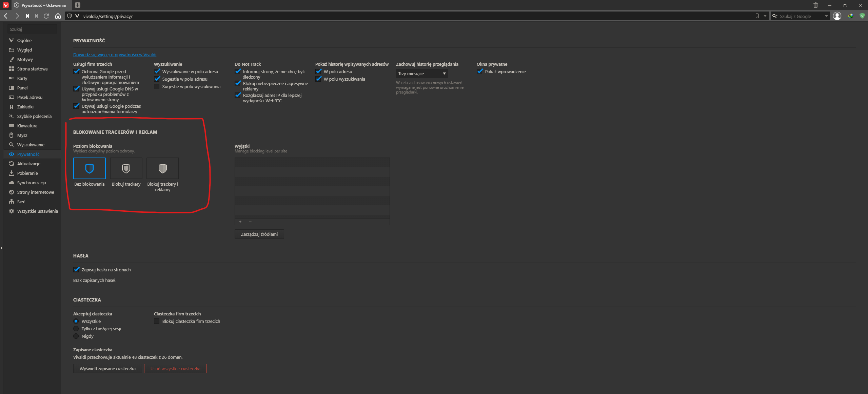
Task: Select the "Nigdy" cookies option
Action: [x=76, y=336]
